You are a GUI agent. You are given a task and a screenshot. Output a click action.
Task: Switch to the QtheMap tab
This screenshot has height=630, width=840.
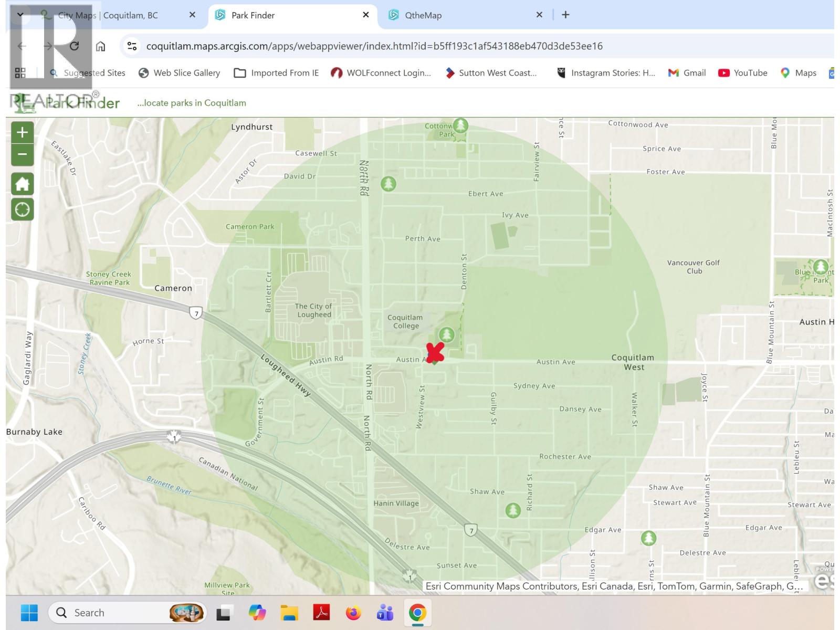(x=423, y=15)
